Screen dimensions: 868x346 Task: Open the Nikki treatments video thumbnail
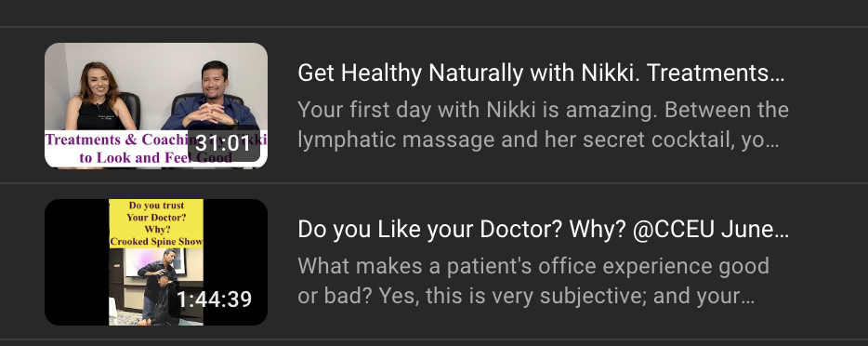pyautogui.click(x=156, y=105)
